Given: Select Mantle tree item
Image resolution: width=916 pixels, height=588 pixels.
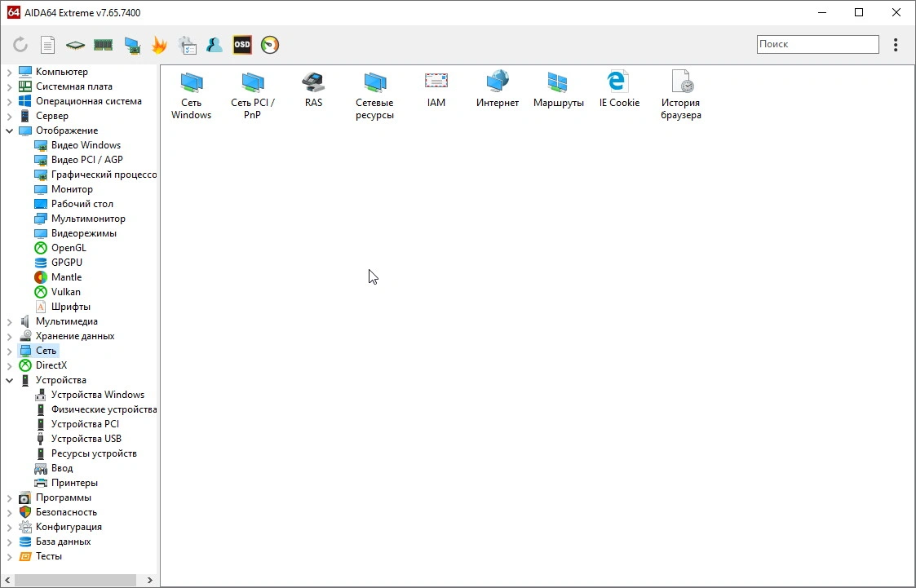Looking at the screenshot, I should click(66, 277).
